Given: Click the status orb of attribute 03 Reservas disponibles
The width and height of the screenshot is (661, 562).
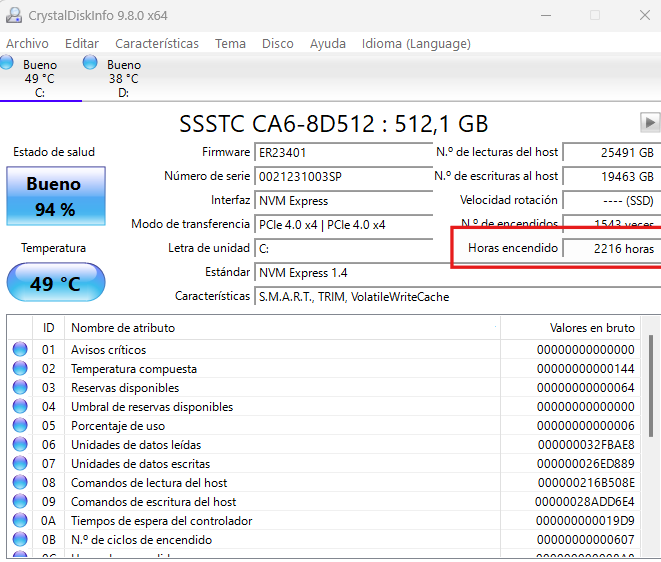Looking at the screenshot, I should [x=20, y=387].
